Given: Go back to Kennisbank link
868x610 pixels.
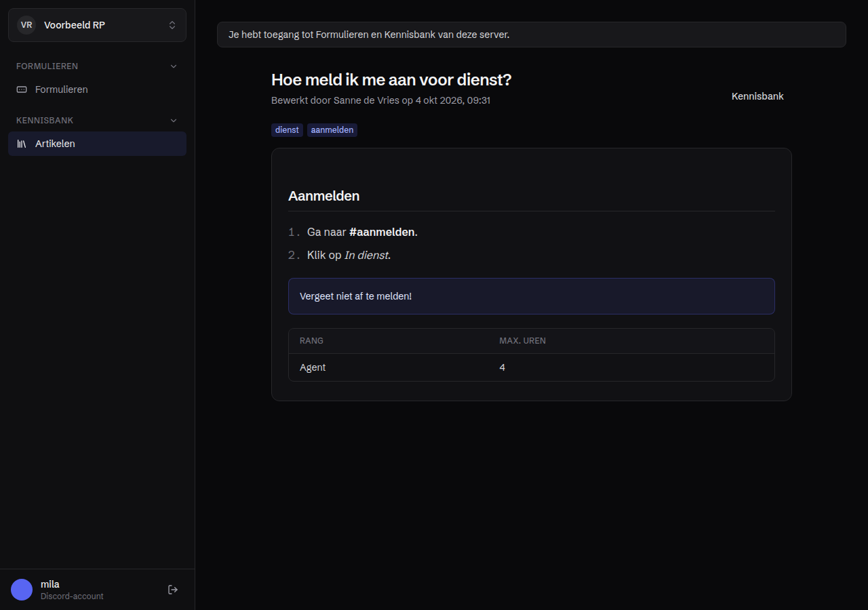Looking at the screenshot, I should [757, 96].
